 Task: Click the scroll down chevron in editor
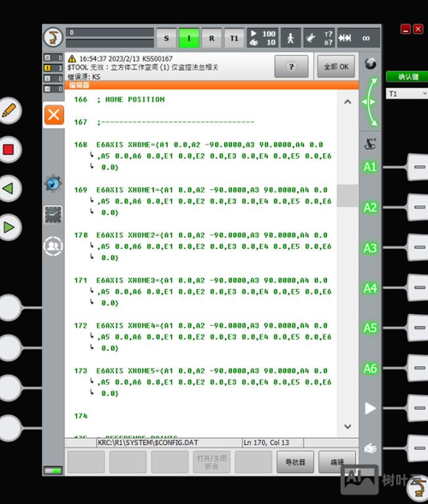(348, 426)
